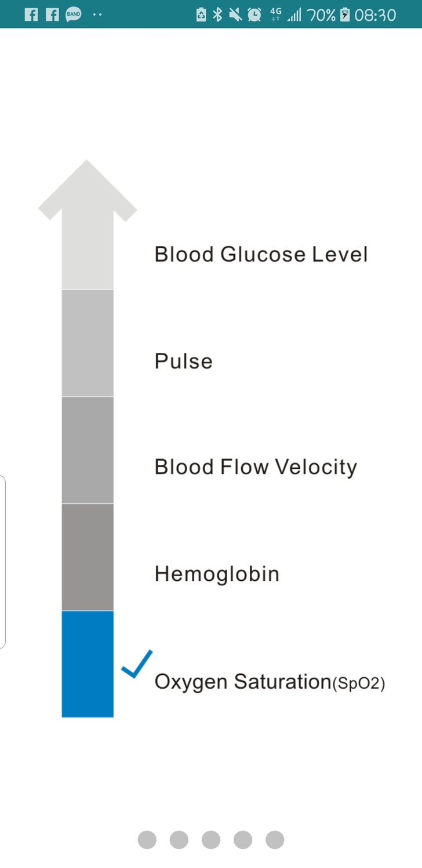Tap the Bluetooth status icon
422x868 pixels.
pyautogui.click(x=217, y=15)
